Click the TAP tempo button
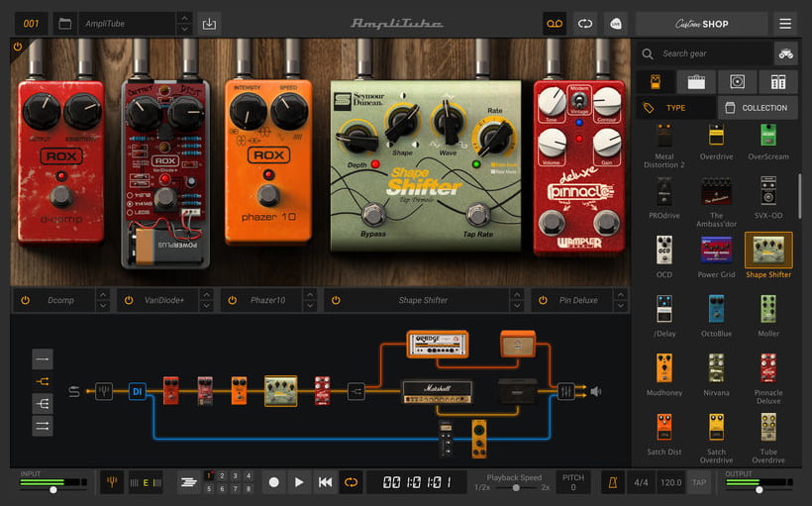This screenshot has width=812, height=506. [699, 482]
